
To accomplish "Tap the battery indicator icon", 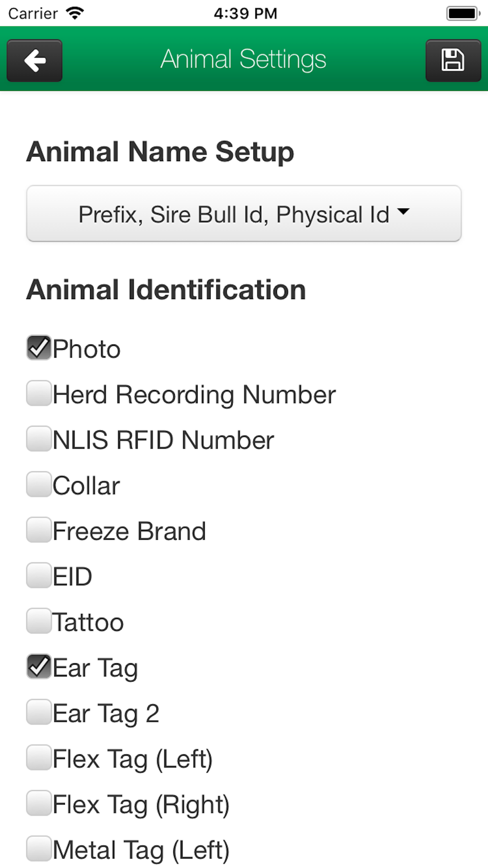I will coord(463,13).
